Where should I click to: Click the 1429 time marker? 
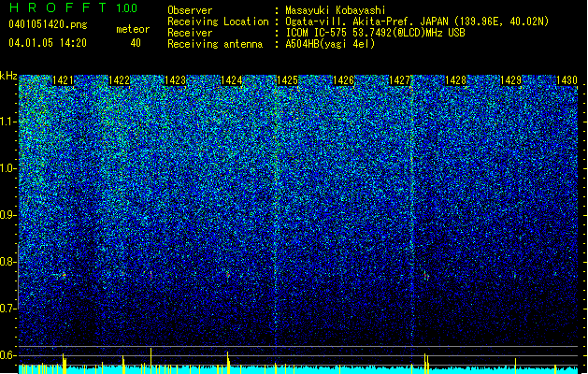pos(510,80)
